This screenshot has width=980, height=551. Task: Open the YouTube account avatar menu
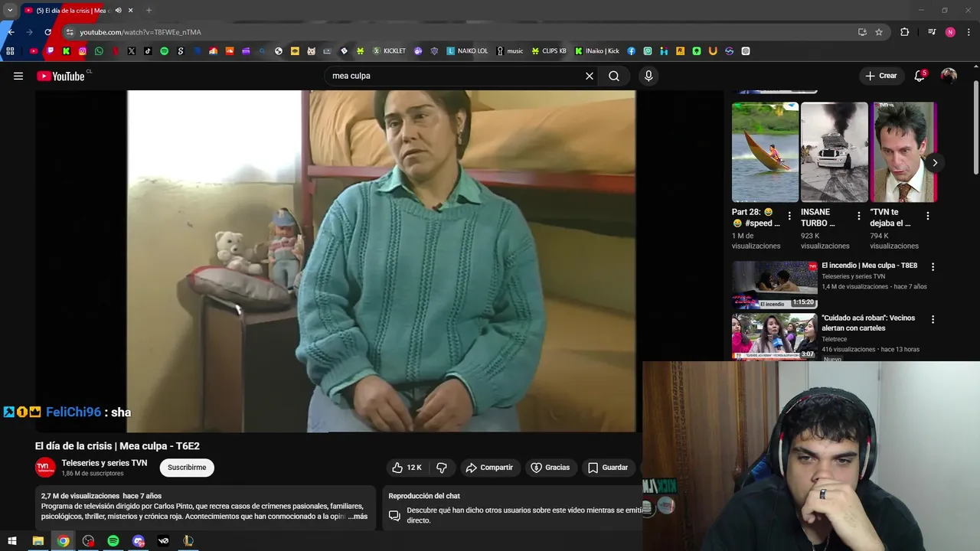tap(949, 76)
